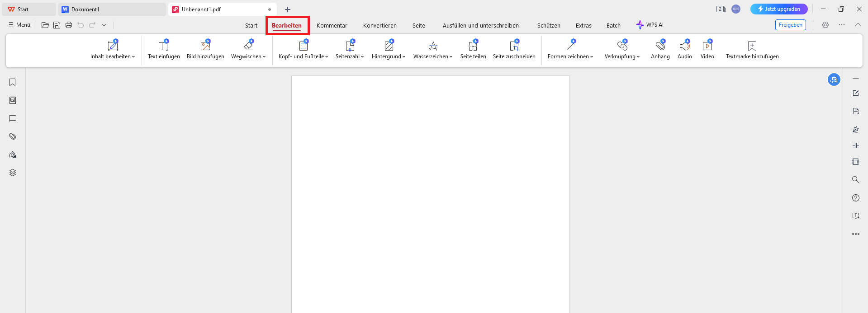
Task: Expand the Wasserzeichen dropdown arrow
Action: point(451,57)
